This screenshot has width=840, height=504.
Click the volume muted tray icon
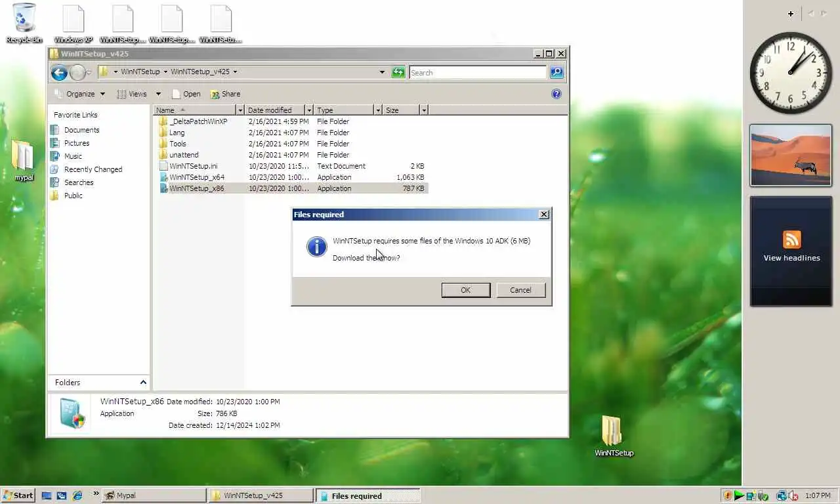(793, 495)
